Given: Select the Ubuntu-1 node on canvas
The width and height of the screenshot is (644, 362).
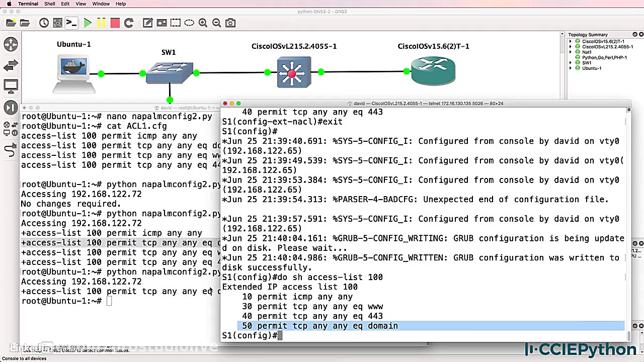Looking at the screenshot, I should click(x=74, y=74).
